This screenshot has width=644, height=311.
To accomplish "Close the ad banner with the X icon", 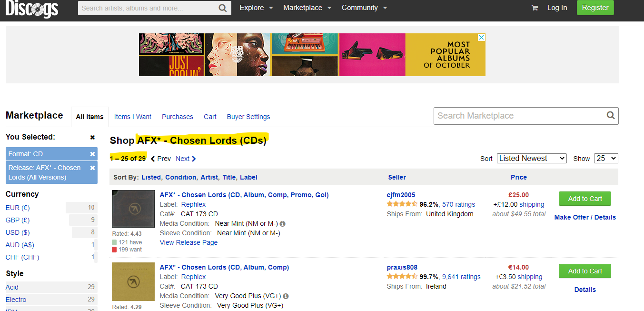I will pos(481,37).
